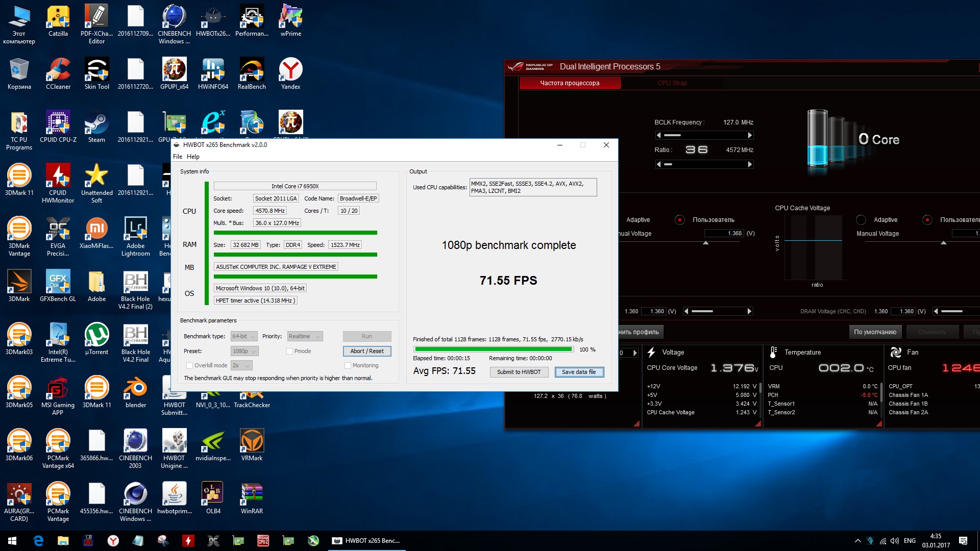Open File Explorer from the taskbar
Image resolution: width=980 pixels, height=551 pixels.
63,541
